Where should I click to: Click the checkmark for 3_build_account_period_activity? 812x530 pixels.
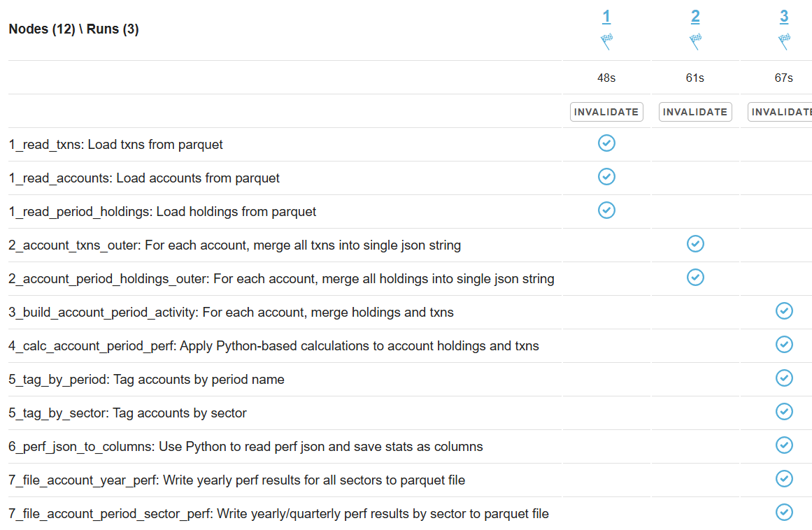[784, 311]
